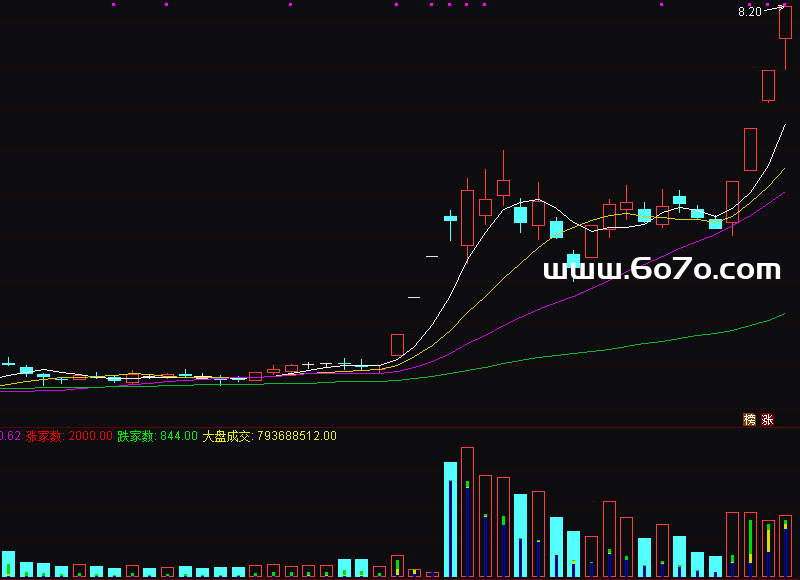Select the first limit-up red candle after consolidation
The image size is (800, 580).
(x=397, y=345)
